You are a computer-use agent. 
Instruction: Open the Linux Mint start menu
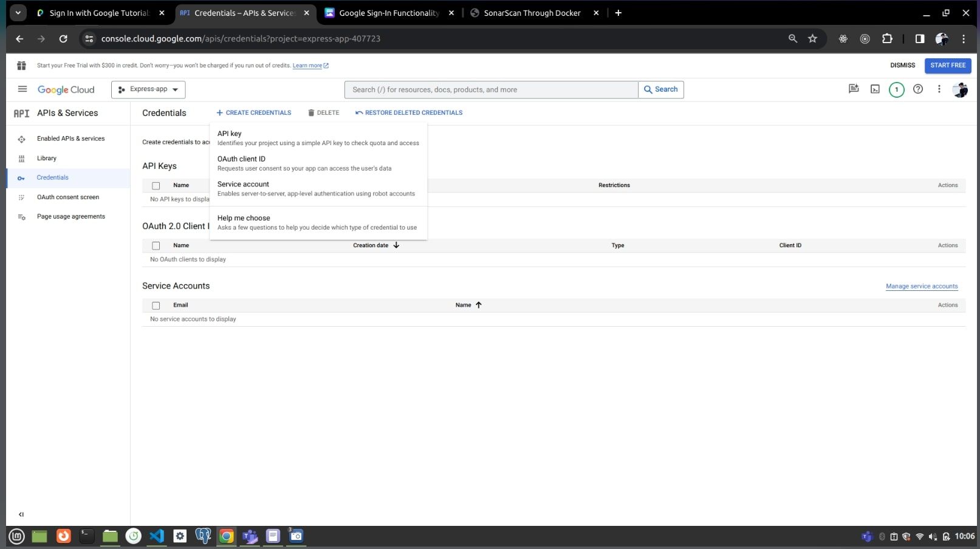click(x=16, y=536)
